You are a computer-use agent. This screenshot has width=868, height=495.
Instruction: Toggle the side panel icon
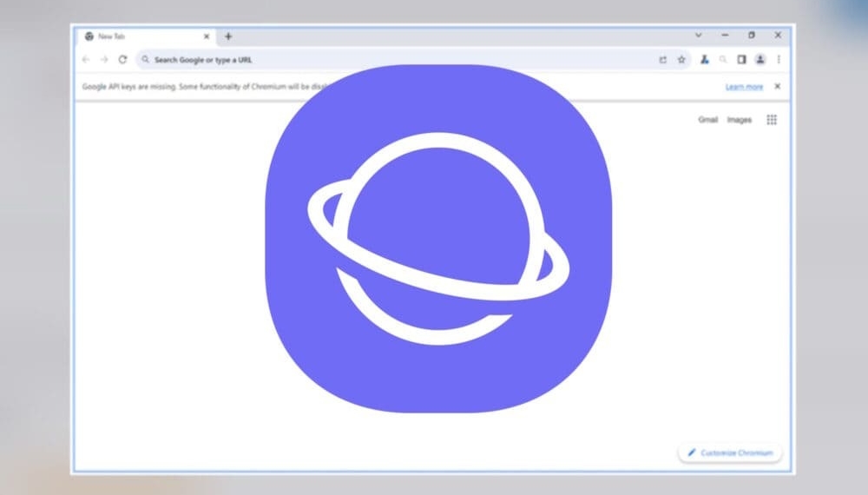[x=741, y=60]
